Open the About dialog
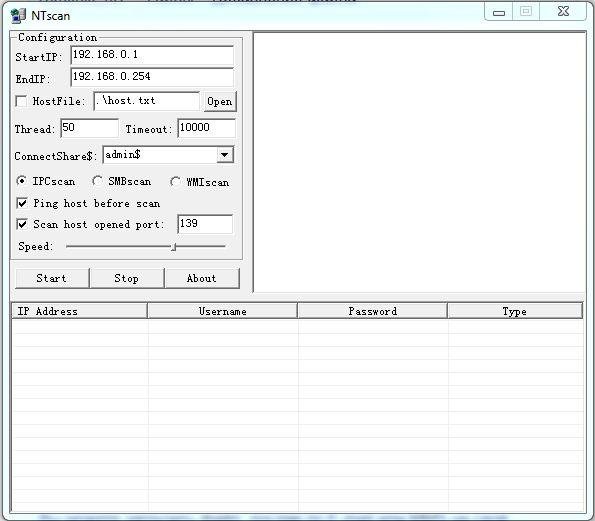 tap(202, 279)
